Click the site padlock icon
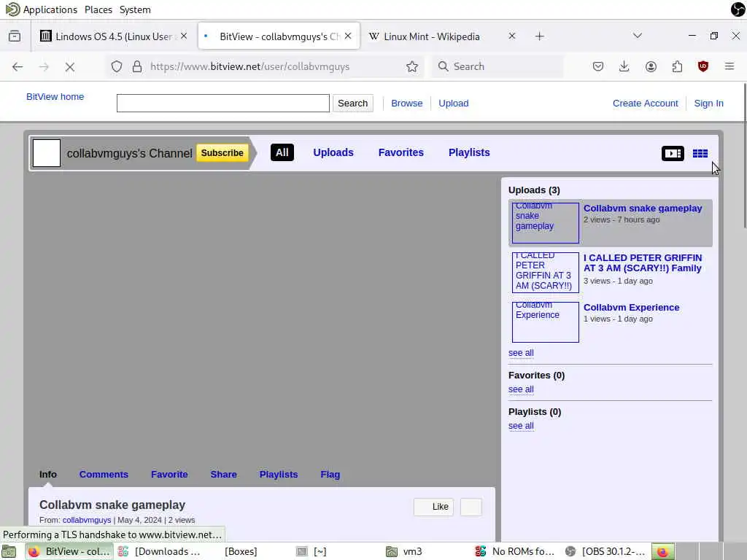The width and height of the screenshot is (747, 560). [x=136, y=66]
